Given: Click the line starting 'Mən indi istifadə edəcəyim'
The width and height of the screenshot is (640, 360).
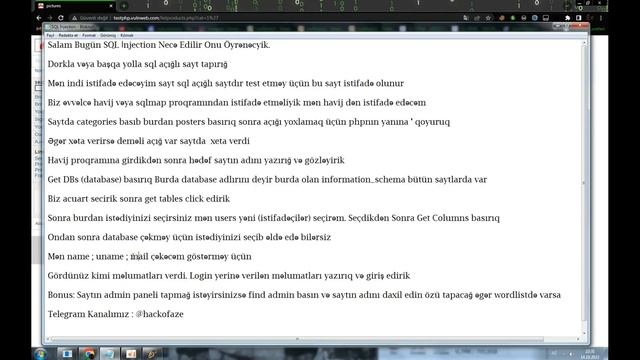Looking at the screenshot, I should tap(226, 83).
